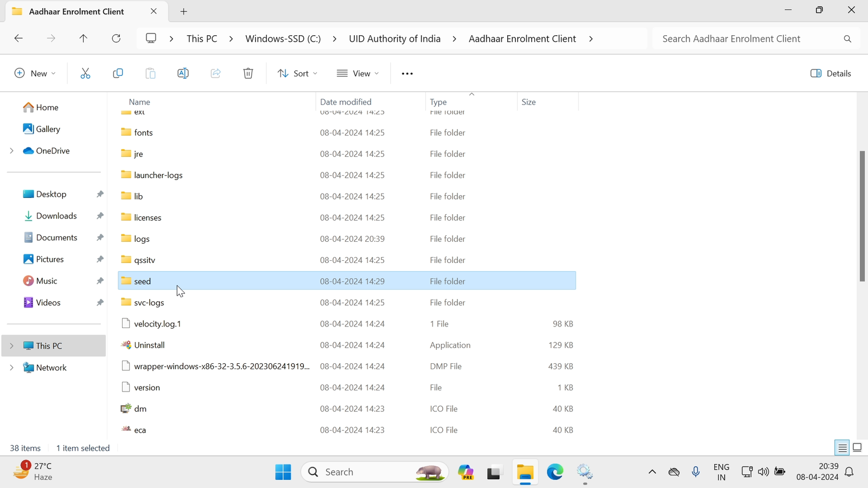Select the launcher-logs folder
This screenshot has height=488, width=868.
pyautogui.click(x=347, y=175)
